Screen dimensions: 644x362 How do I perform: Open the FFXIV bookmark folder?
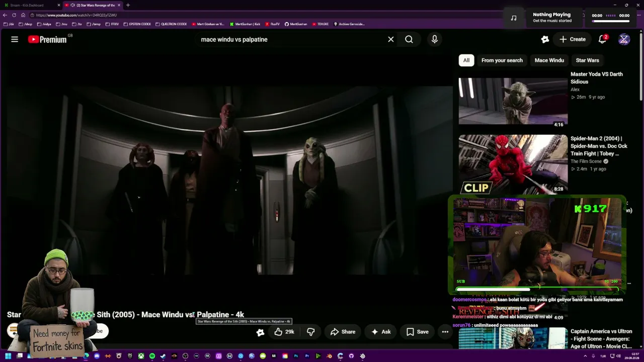tap(112, 24)
